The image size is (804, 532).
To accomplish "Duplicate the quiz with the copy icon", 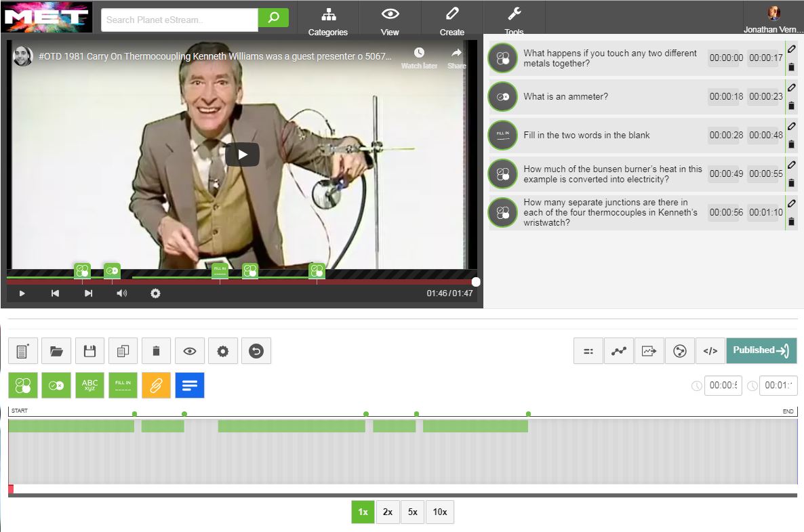I will (123, 351).
